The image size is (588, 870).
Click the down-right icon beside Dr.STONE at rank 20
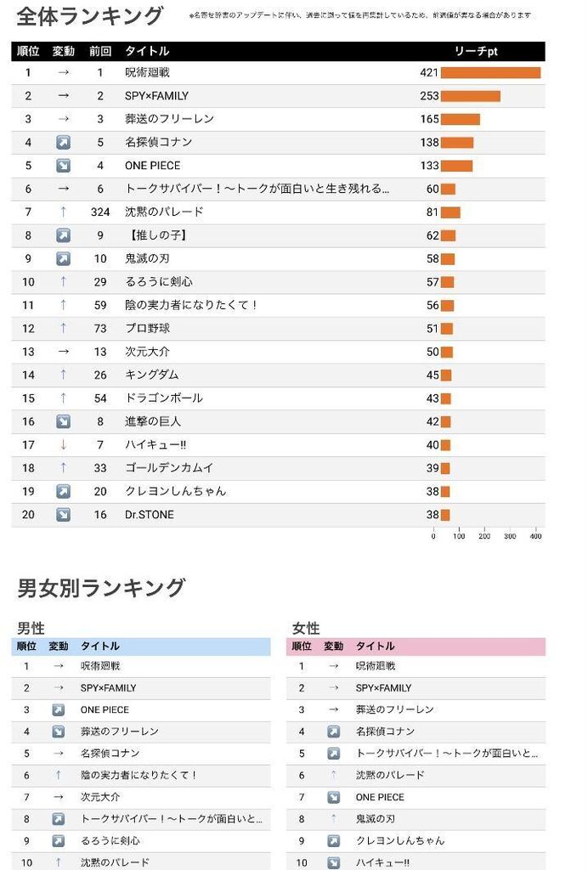(x=63, y=515)
